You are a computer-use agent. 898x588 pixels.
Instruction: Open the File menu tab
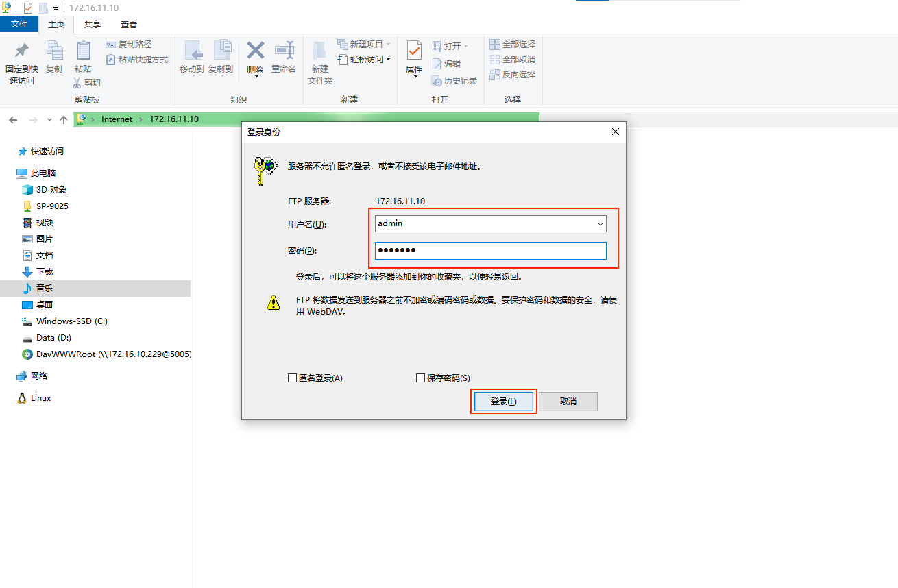coord(19,25)
